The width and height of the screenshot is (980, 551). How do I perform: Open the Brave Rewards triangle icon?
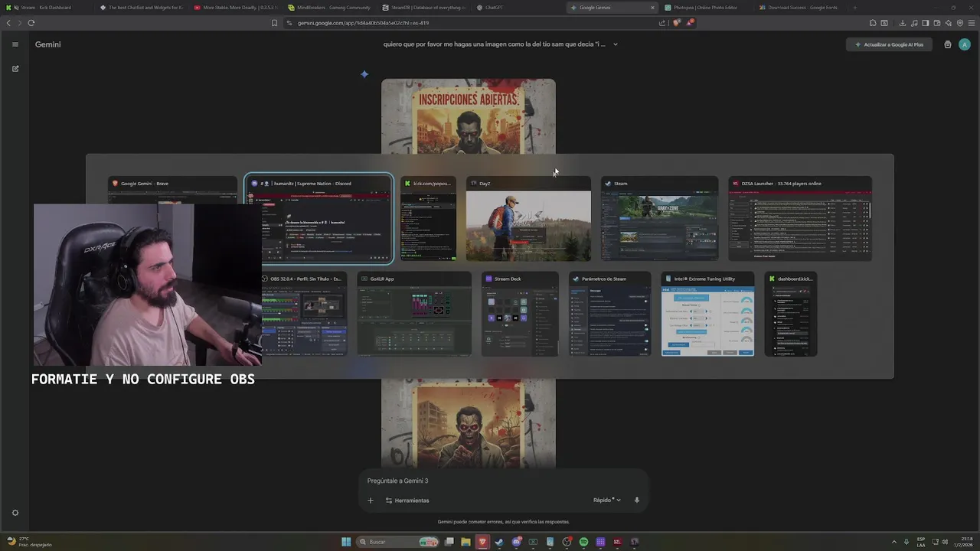coord(689,23)
